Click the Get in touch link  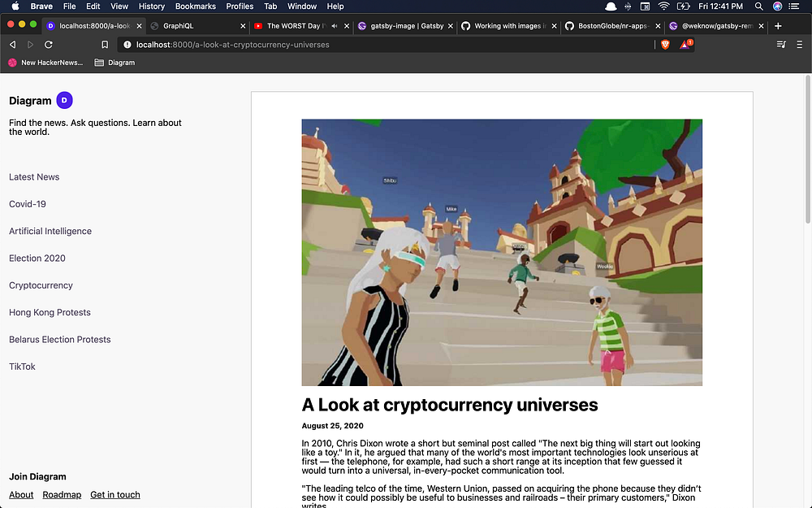point(115,494)
